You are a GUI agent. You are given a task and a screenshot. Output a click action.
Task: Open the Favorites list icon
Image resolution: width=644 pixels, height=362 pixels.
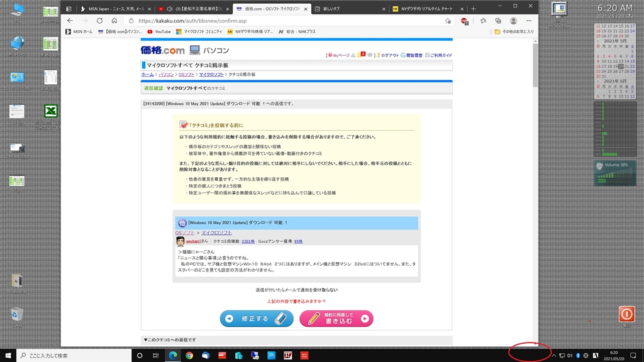point(483,21)
